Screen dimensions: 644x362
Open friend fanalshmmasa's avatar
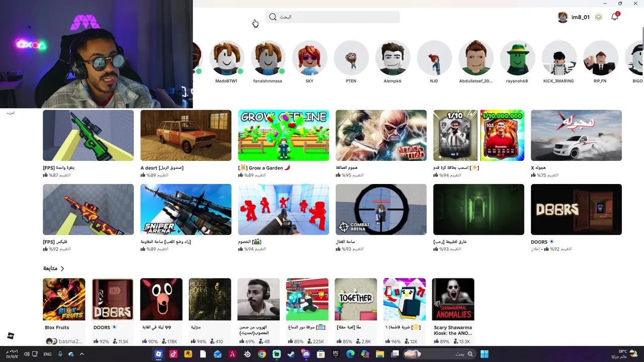click(x=268, y=58)
